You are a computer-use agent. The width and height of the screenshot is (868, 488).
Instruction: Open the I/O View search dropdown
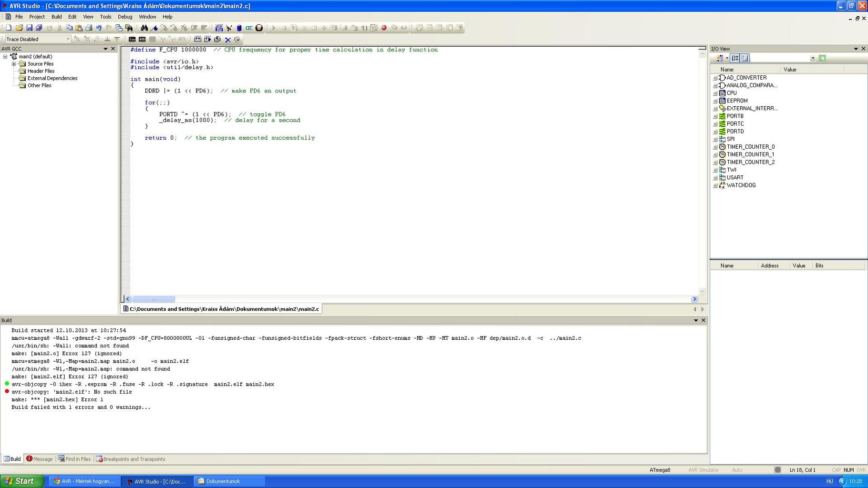click(813, 59)
